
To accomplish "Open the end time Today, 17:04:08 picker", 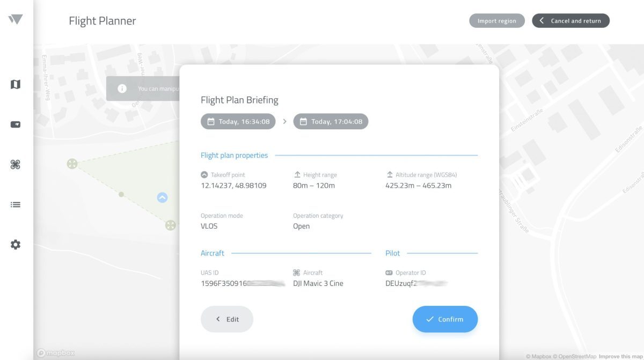I will (331, 121).
